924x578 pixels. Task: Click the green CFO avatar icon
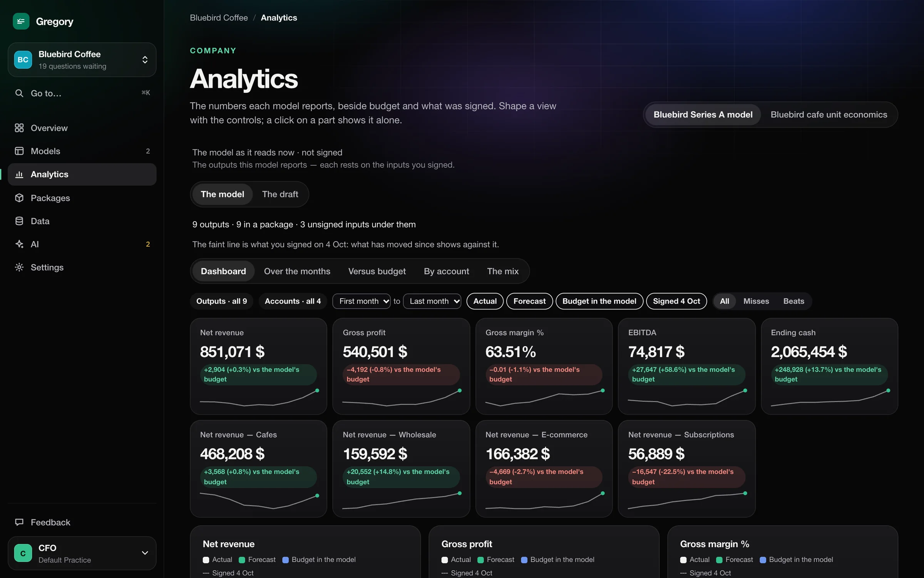pyautogui.click(x=23, y=553)
